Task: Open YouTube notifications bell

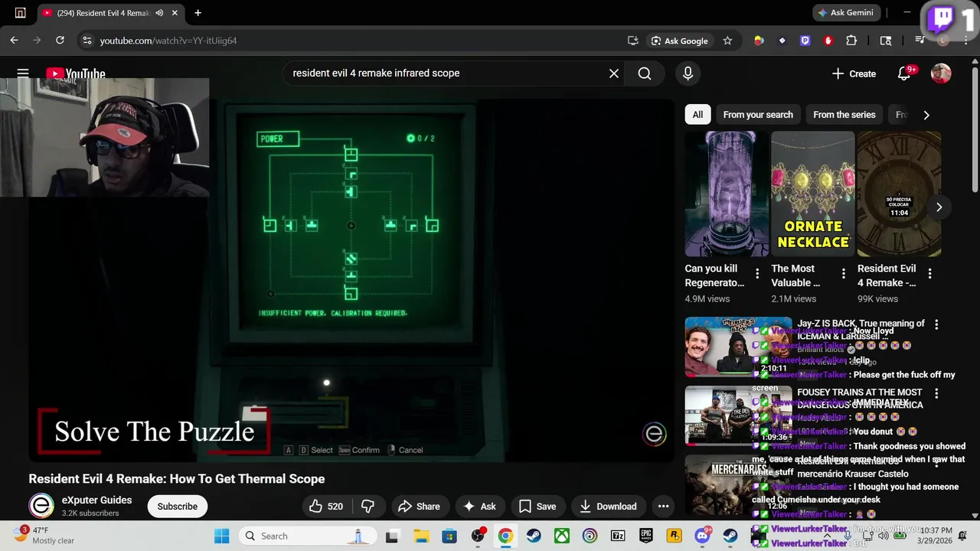Action: [904, 73]
